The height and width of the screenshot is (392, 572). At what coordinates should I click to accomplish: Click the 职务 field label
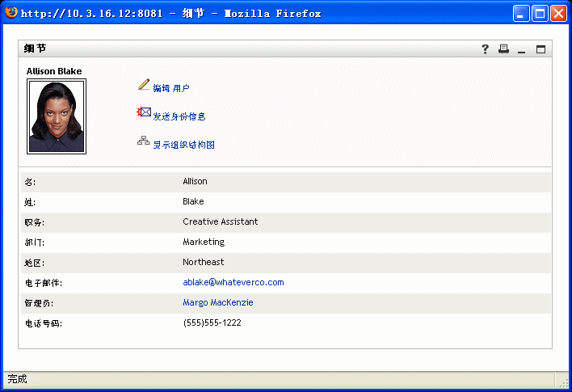pos(34,222)
